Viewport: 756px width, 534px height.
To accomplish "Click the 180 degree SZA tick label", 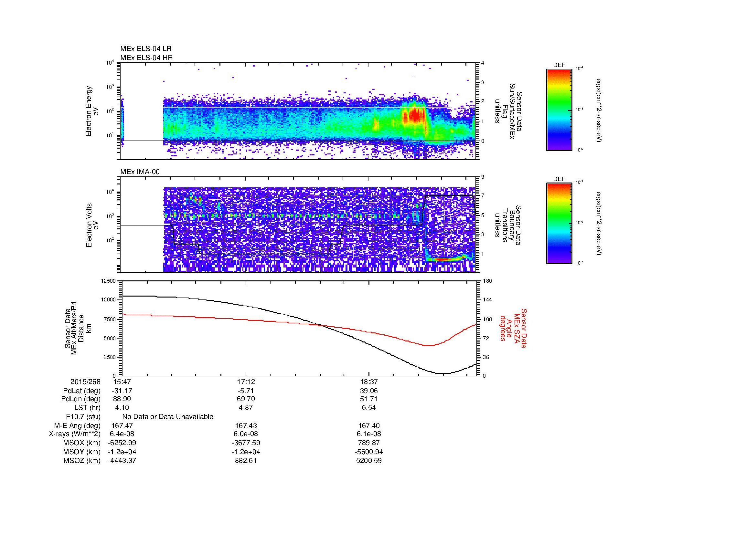I will tap(488, 281).
